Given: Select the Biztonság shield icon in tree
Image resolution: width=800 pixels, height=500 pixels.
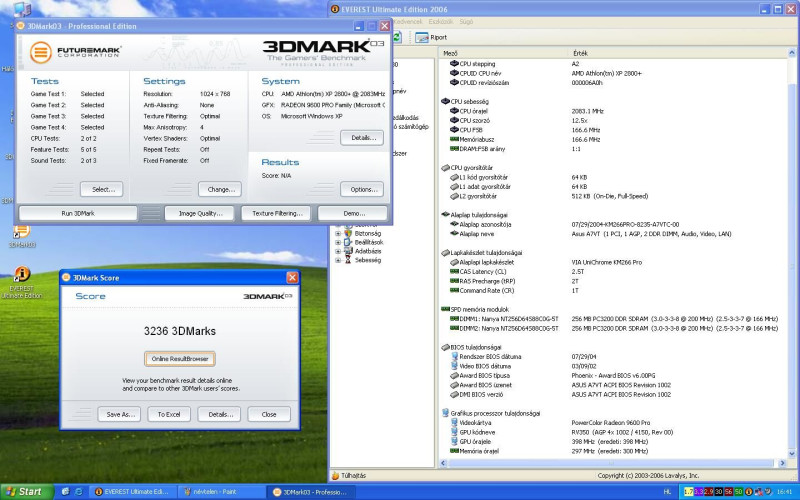Looking at the screenshot, I should (x=348, y=233).
